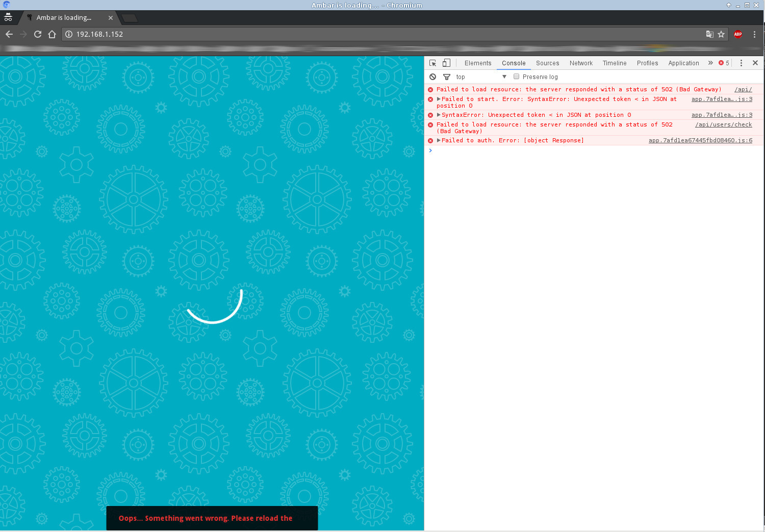
Task: Open Chromium three-dot menu
Action: pyautogui.click(x=754, y=34)
